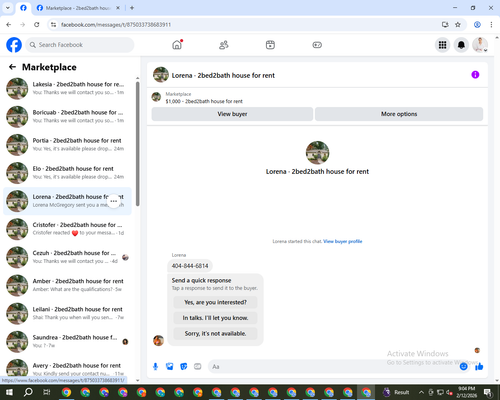
Task: Click the View buyer button
Action: (232, 114)
